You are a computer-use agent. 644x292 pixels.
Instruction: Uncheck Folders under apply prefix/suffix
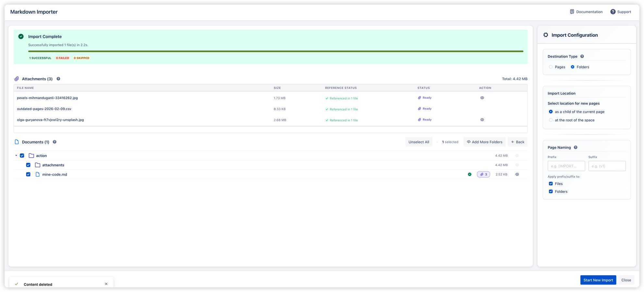(551, 191)
